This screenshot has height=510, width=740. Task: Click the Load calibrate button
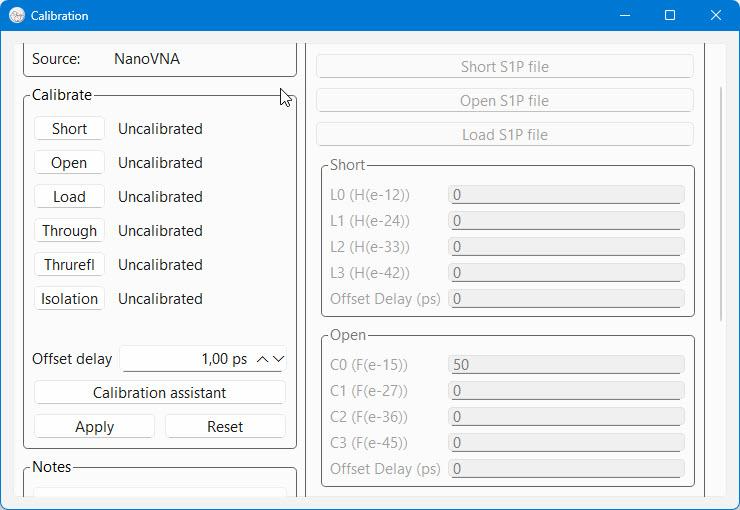(x=69, y=196)
